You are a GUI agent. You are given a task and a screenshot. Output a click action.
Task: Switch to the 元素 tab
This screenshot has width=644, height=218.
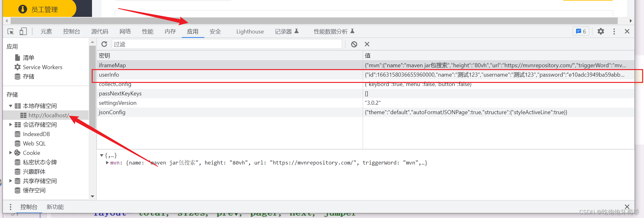point(46,31)
